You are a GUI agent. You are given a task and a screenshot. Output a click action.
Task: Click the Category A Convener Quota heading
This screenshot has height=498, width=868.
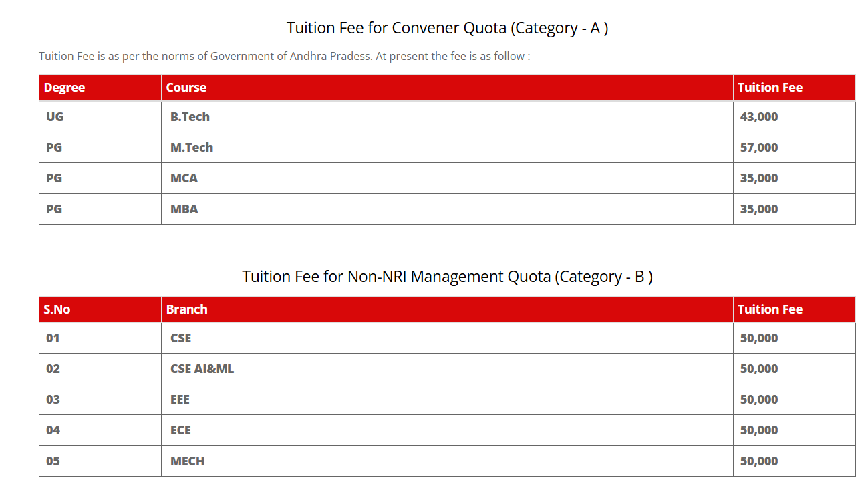(447, 28)
